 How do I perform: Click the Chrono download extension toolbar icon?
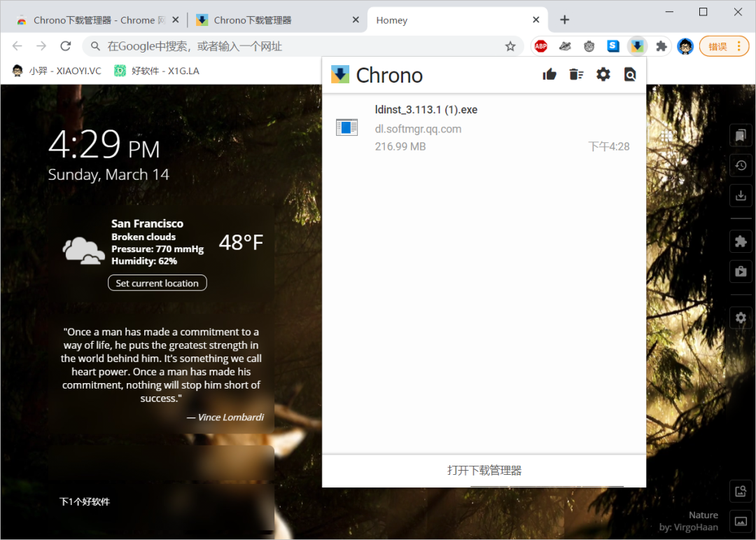(x=637, y=46)
